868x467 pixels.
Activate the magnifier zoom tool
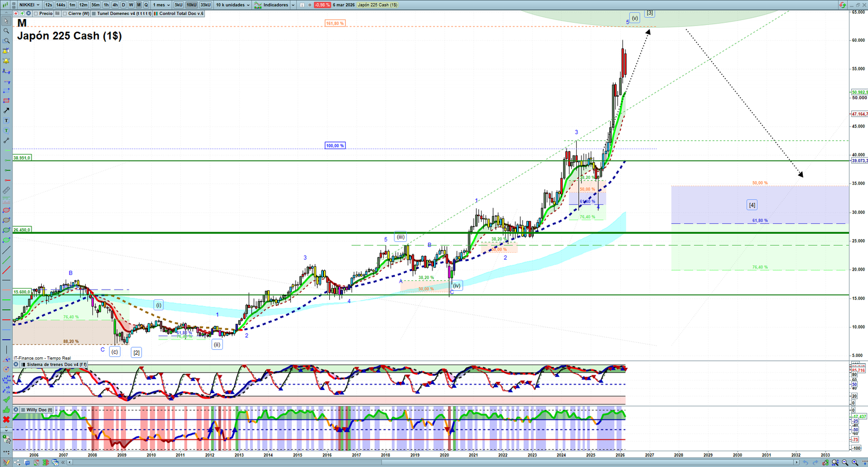click(7, 31)
